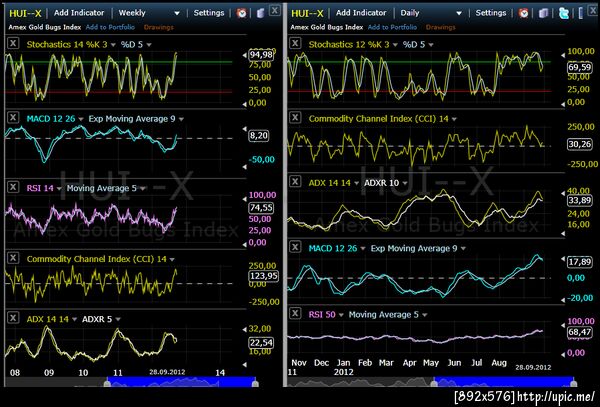The image size is (600, 407).
Task: Expand weekly Stochastics %D 5 dropdown
Action: pyautogui.click(x=149, y=45)
